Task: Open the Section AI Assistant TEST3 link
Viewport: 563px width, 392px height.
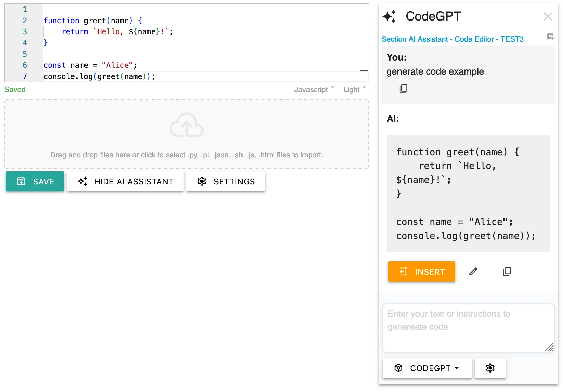Action: [453, 39]
